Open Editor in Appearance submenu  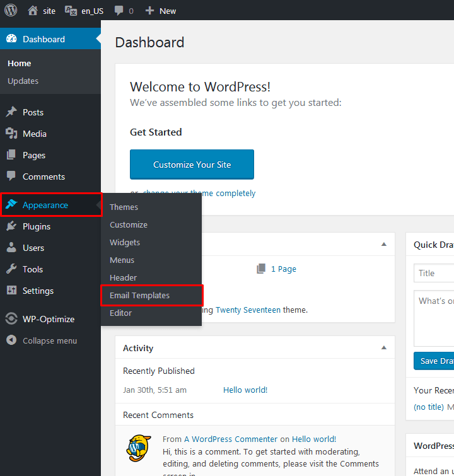121,313
